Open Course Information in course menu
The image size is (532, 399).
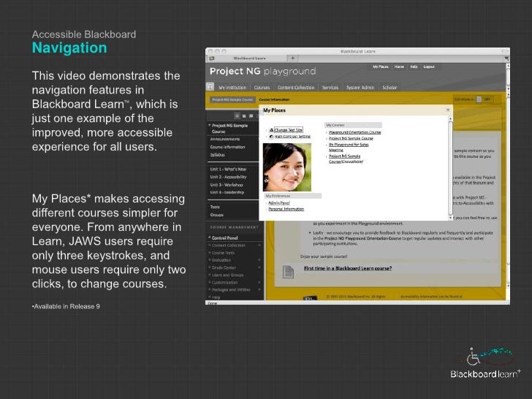(x=227, y=147)
